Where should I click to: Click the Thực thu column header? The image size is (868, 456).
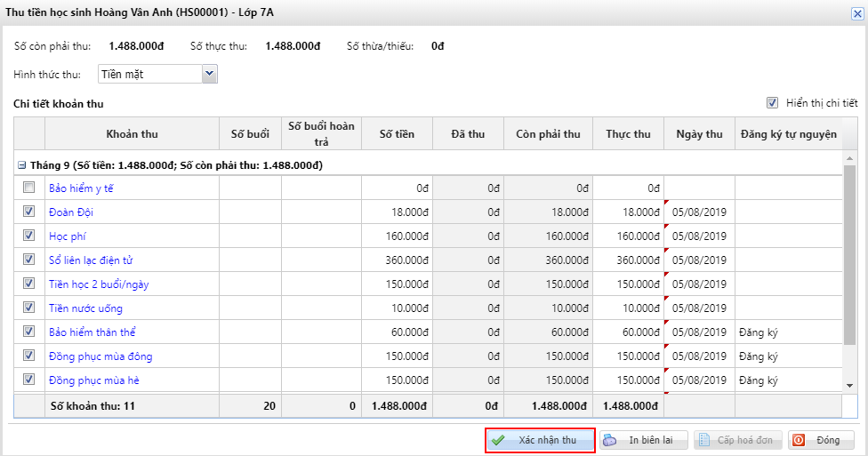pyautogui.click(x=628, y=133)
